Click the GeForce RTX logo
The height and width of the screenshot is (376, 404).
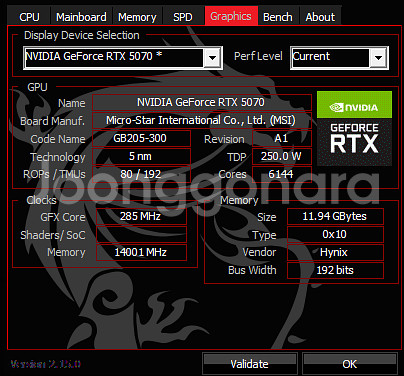354,142
